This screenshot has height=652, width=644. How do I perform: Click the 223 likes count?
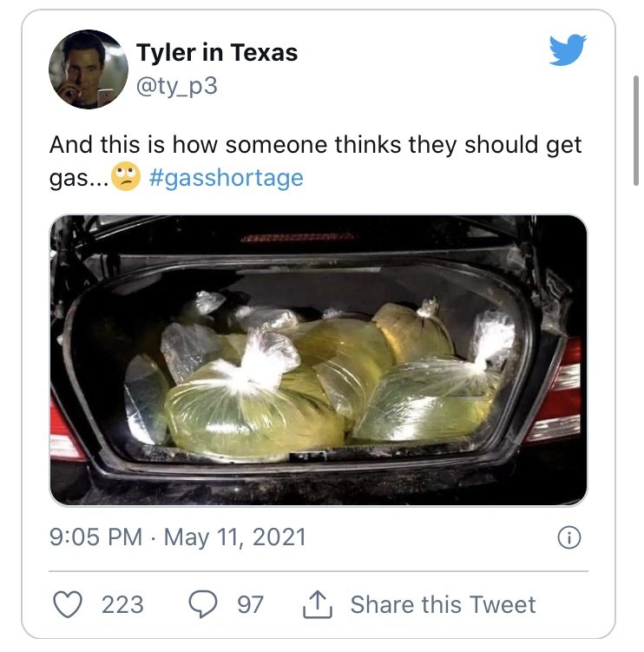tap(122, 604)
